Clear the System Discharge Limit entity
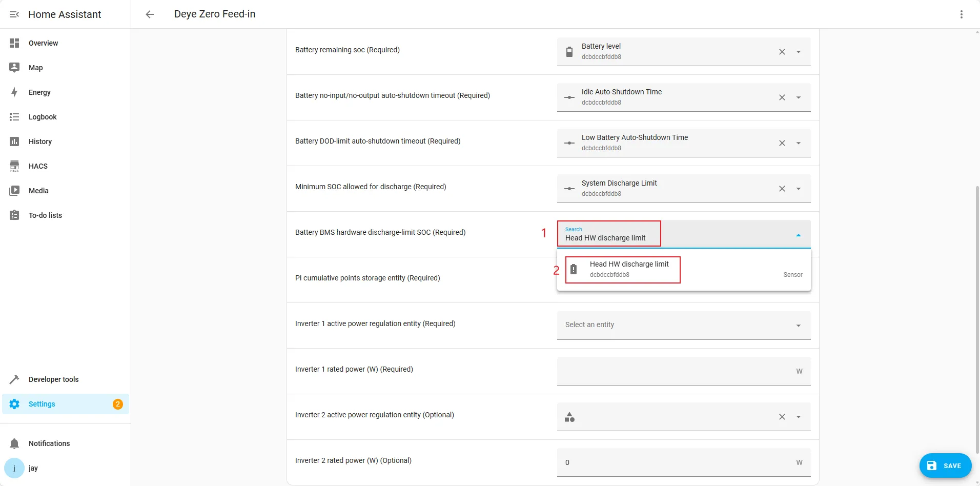Viewport: 980px width, 486px height. pos(782,189)
